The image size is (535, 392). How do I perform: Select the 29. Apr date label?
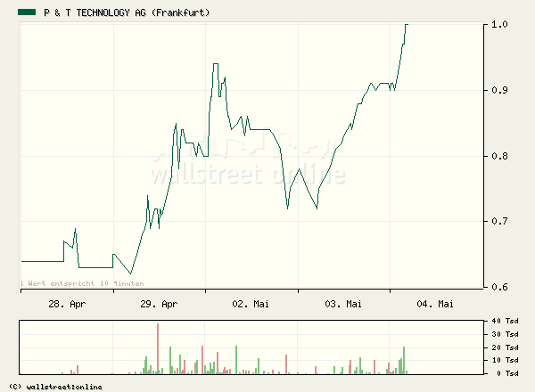[159, 304]
